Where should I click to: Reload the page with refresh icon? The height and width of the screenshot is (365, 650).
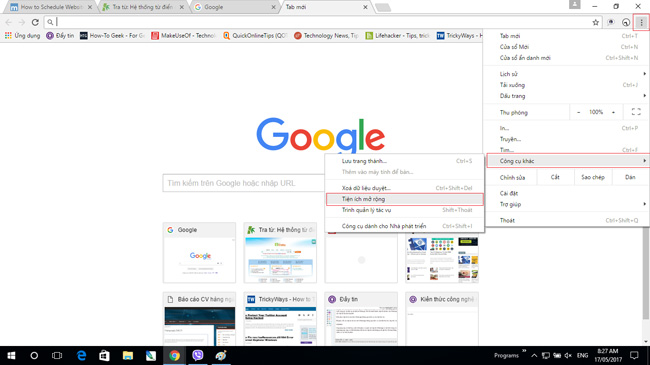35,22
